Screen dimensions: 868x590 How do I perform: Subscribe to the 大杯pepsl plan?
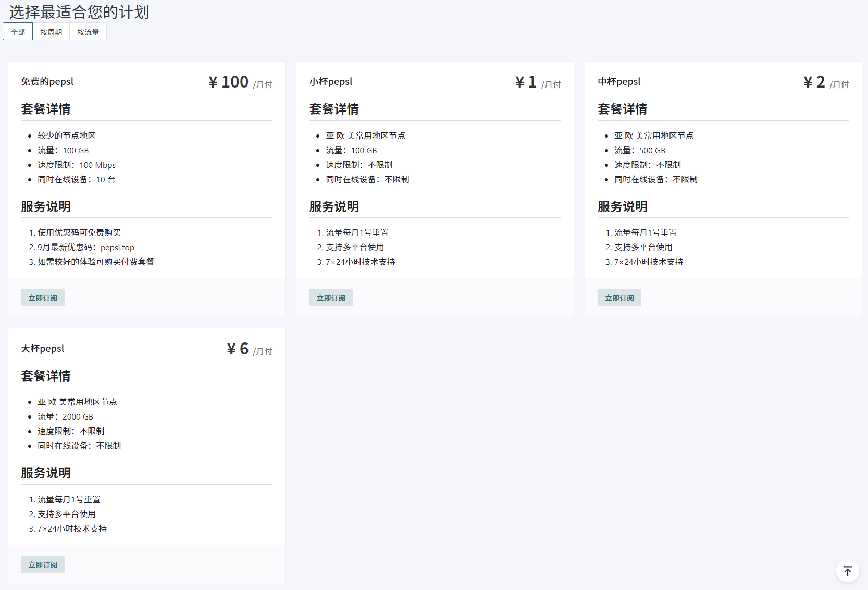click(x=43, y=564)
